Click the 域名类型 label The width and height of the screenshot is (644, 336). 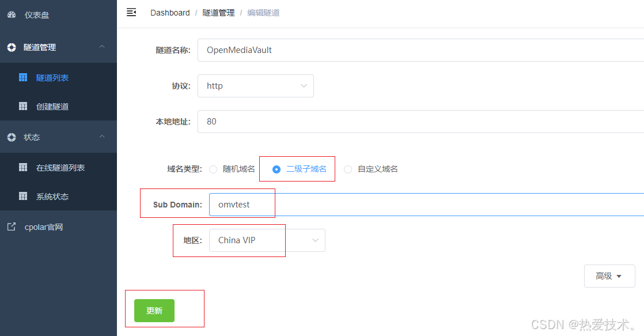(184, 169)
